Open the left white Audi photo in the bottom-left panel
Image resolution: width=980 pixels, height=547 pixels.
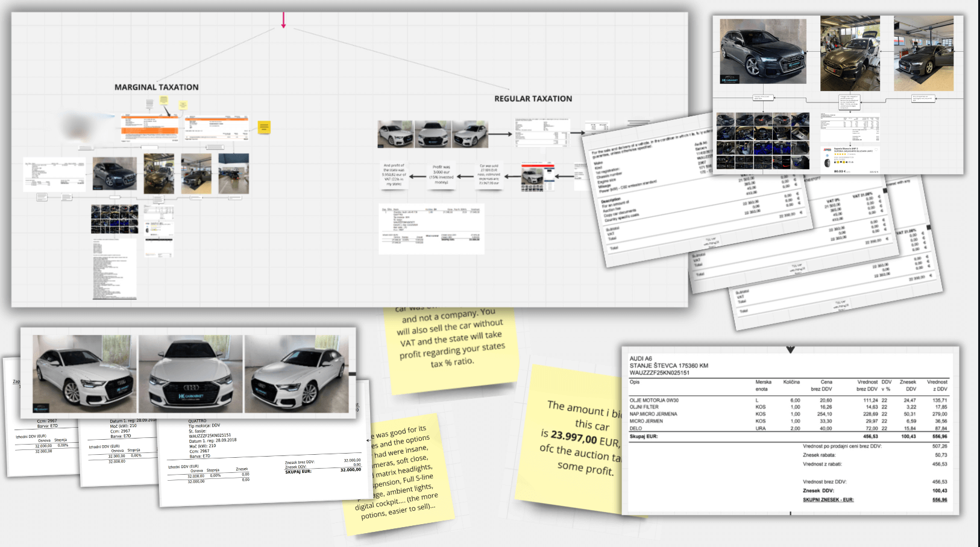[x=85, y=374]
